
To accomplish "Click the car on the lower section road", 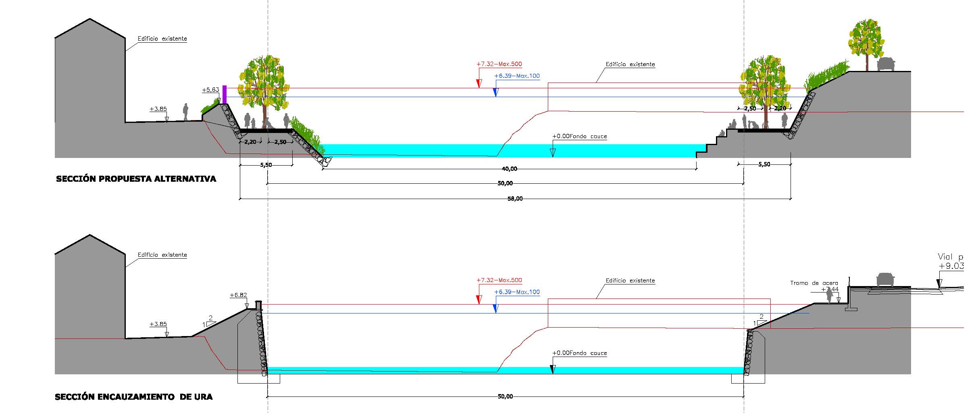I will [885, 279].
